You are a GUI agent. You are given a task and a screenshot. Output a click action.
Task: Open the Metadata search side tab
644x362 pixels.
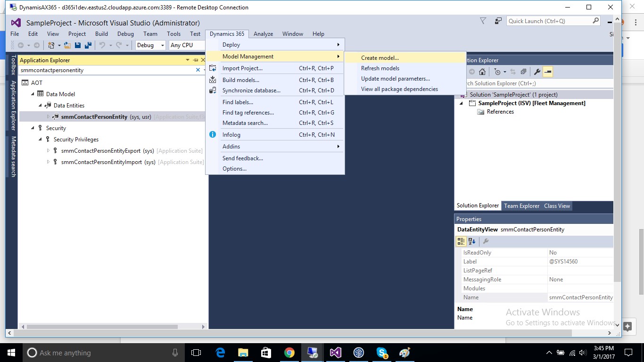13,157
